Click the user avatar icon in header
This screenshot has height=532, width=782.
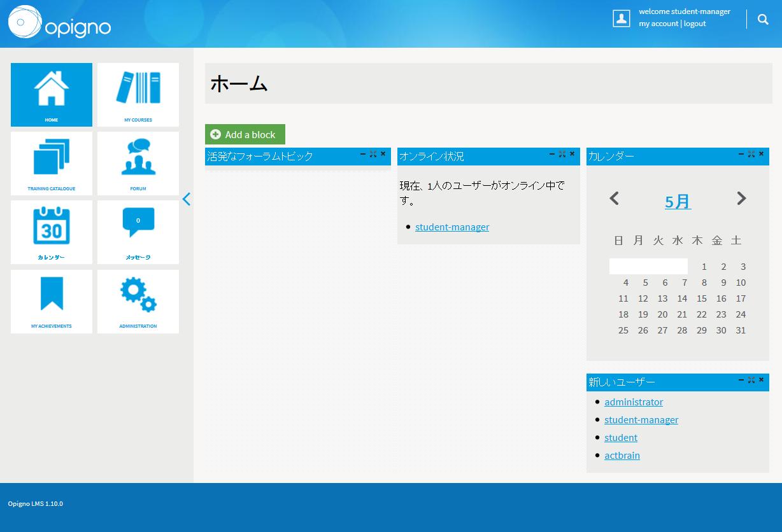tap(621, 18)
